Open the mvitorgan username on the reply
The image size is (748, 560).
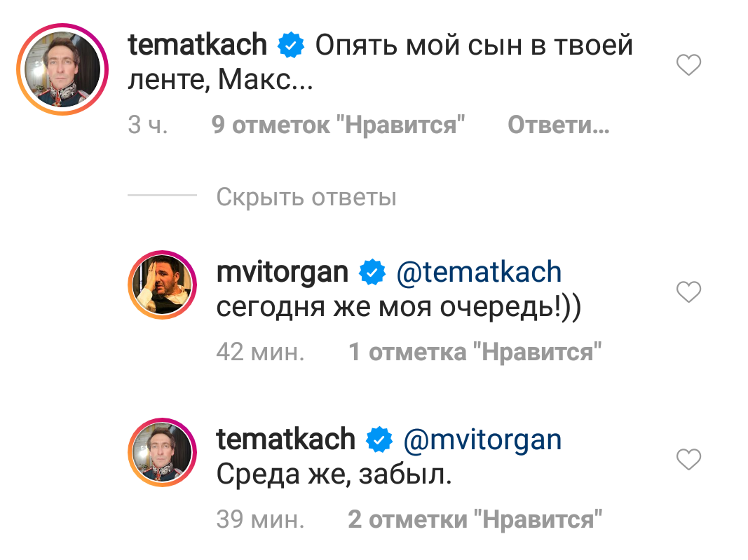(x=282, y=272)
